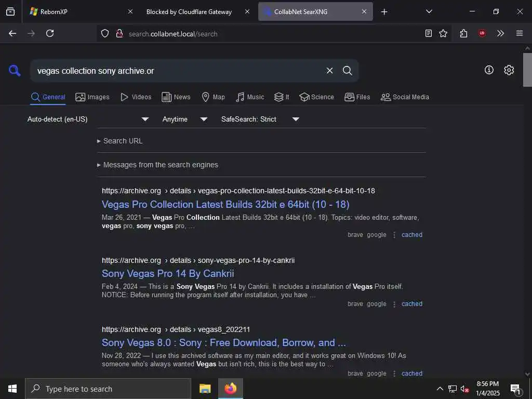Image resolution: width=532 pixels, height=399 pixels.
Task: List all tabs dropdown arrow
Action: click(429, 11)
